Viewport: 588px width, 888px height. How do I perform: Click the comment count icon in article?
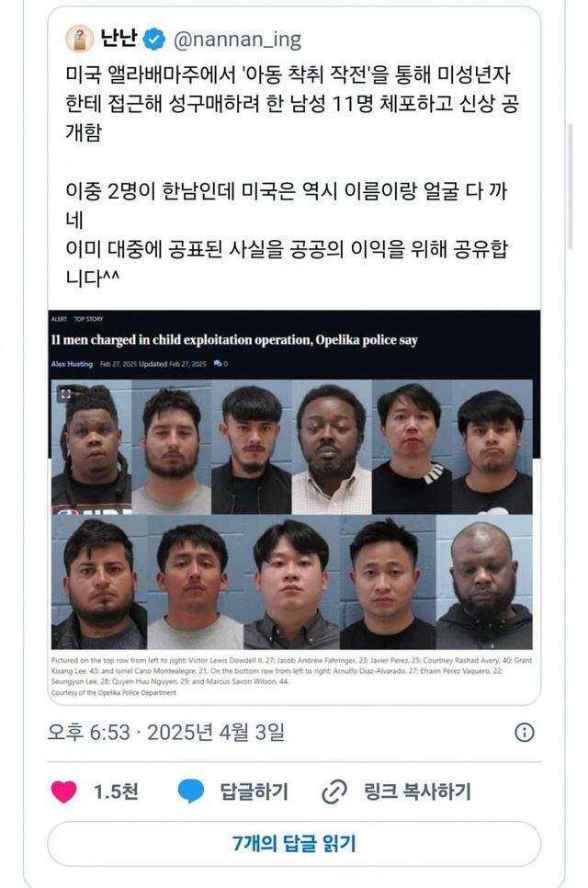click(x=218, y=364)
